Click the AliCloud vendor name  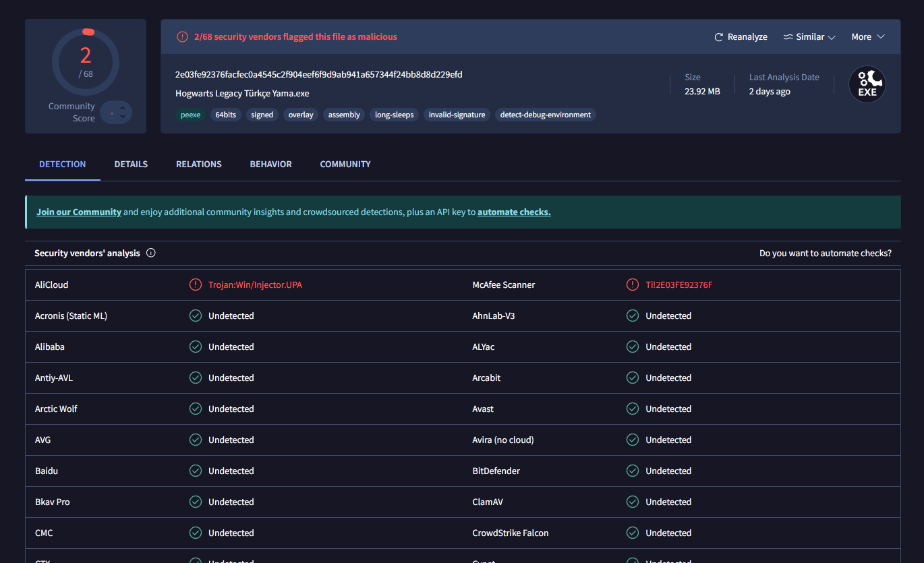tap(51, 285)
